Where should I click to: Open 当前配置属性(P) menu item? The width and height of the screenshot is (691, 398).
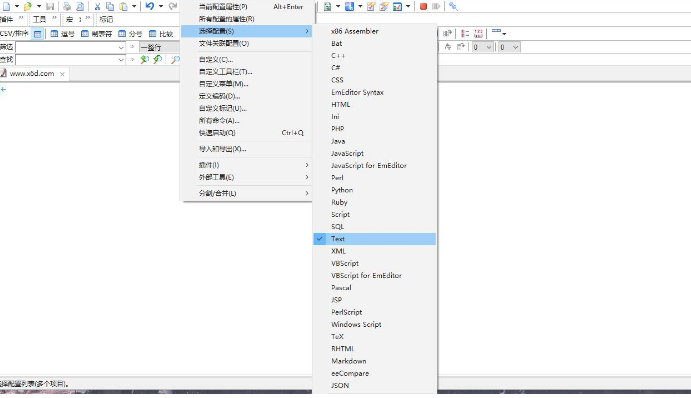click(247, 7)
